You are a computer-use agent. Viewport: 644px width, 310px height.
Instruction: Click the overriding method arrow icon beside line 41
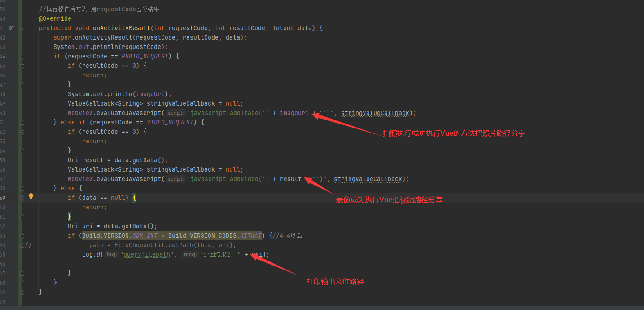click(x=11, y=28)
